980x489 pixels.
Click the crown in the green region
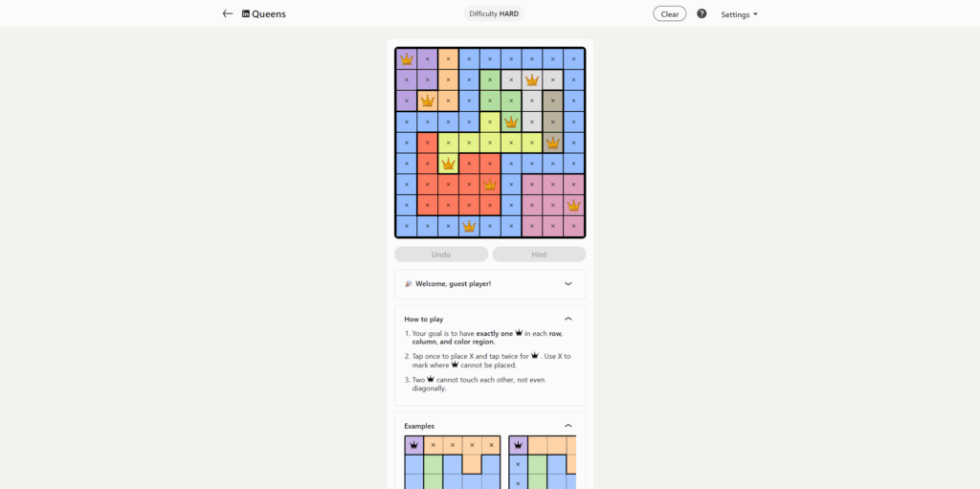coord(511,122)
